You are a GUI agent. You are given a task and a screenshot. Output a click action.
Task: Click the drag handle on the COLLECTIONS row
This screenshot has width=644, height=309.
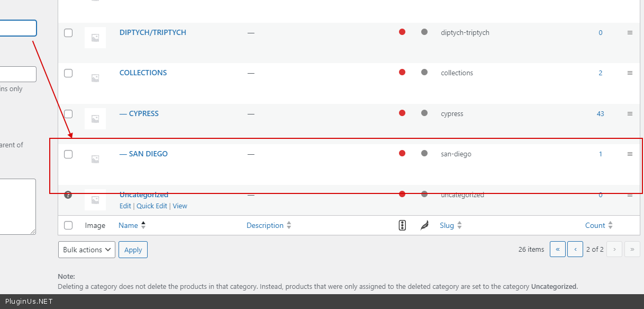pyautogui.click(x=630, y=73)
